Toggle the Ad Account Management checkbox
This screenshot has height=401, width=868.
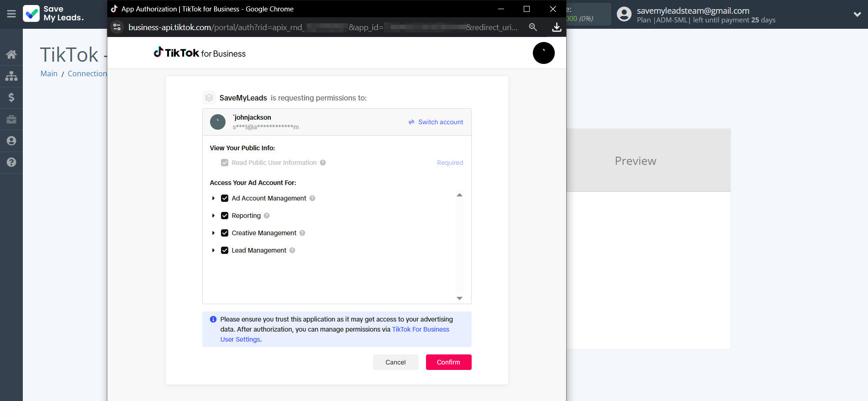pyautogui.click(x=225, y=198)
